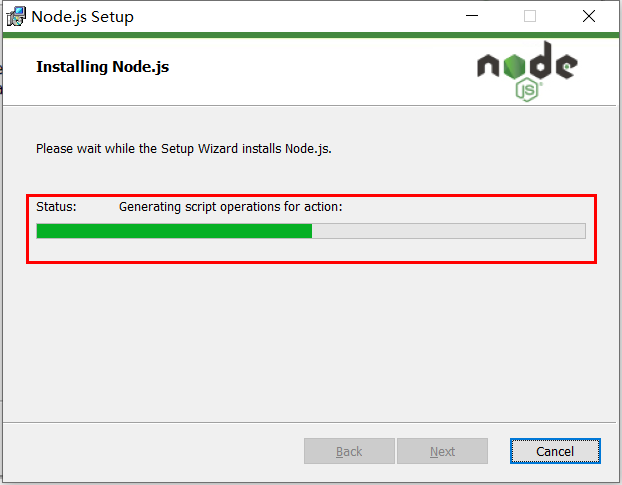Click the letter n in node logo
The height and width of the screenshot is (485, 622).
488,66
